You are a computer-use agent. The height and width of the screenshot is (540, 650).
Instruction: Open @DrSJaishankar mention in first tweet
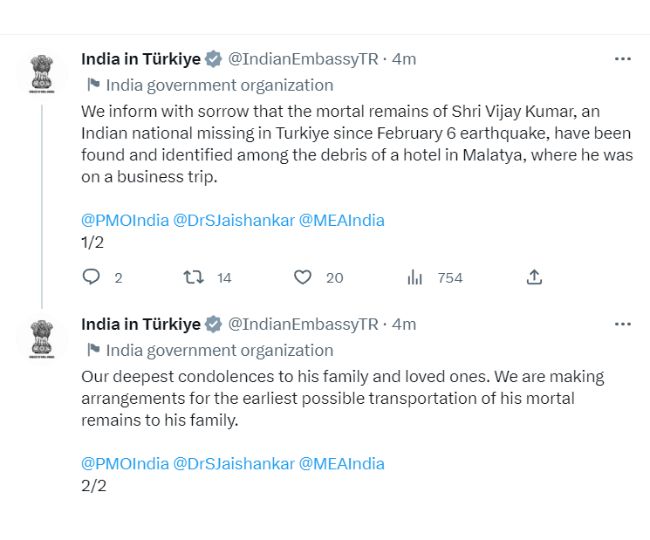[234, 220]
